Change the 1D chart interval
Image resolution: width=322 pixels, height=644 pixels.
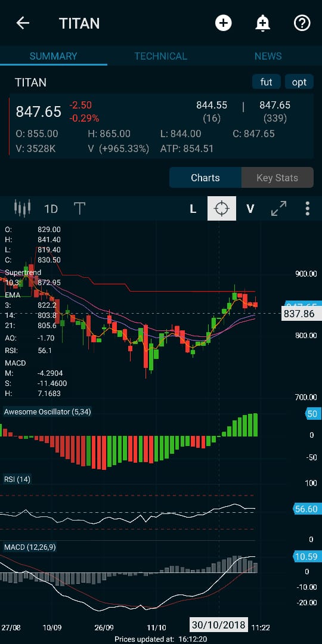click(51, 209)
